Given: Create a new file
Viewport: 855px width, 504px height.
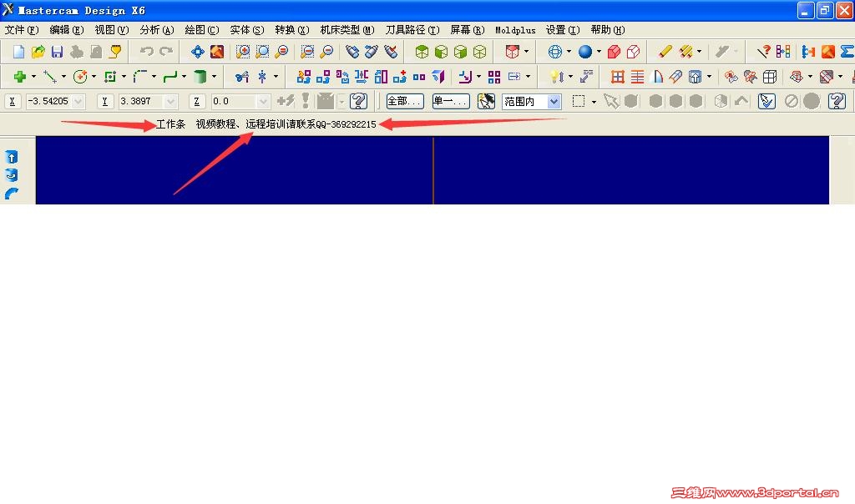Looking at the screenshot, I should coord(17,52).
